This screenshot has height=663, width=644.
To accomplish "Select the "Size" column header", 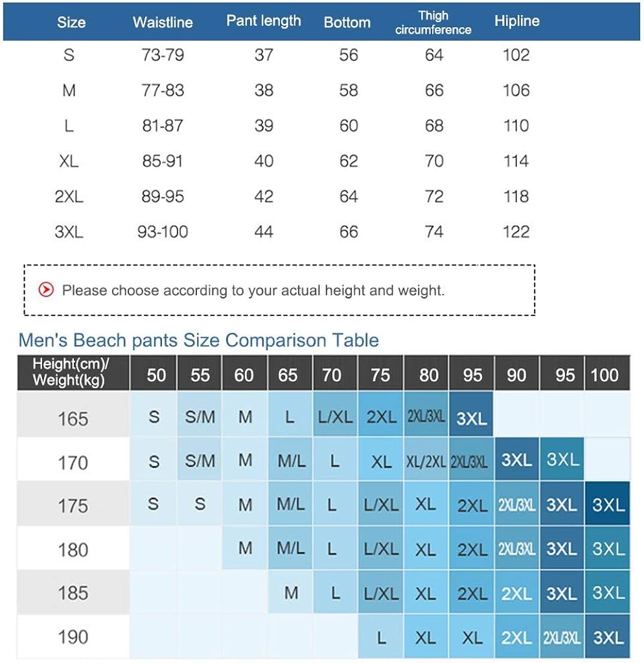I will pyautogui.click(x=71, y=22).
